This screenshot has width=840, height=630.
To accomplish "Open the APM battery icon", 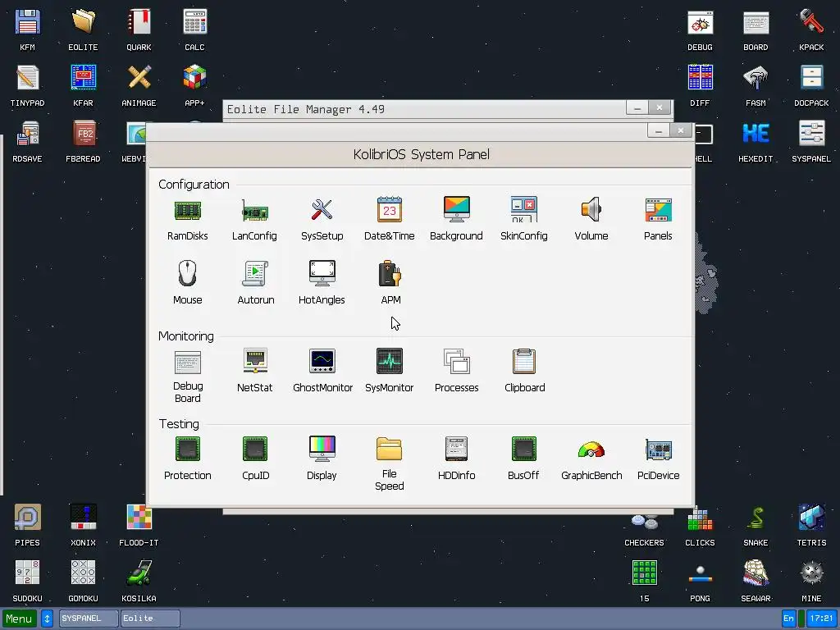I will tap(390, 273).
